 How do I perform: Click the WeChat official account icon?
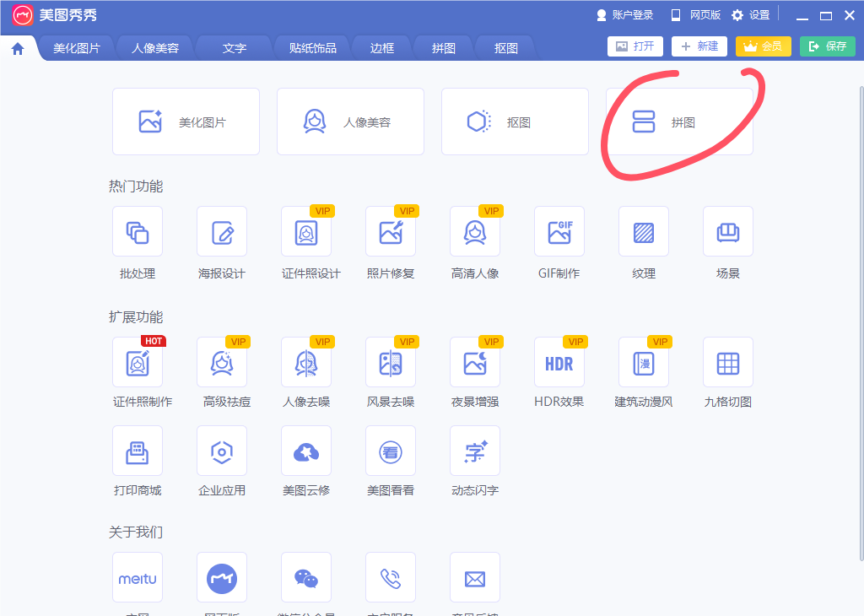click(305, 577)
